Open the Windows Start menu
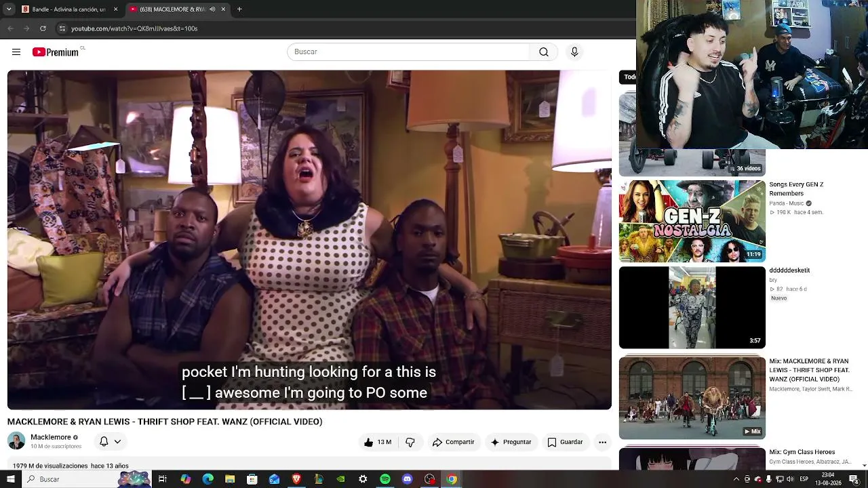The width and height of the screenshot is (868, 488). pyautogui.click(x=11, y=479)
